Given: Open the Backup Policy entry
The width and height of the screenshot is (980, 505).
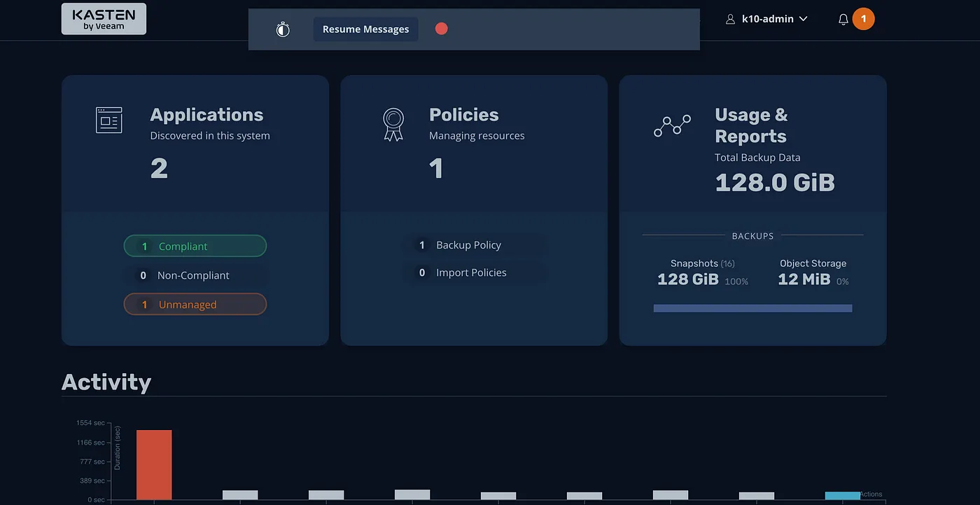Looking at the screenshot, I should pyautogui.click(x=468, y=245).
